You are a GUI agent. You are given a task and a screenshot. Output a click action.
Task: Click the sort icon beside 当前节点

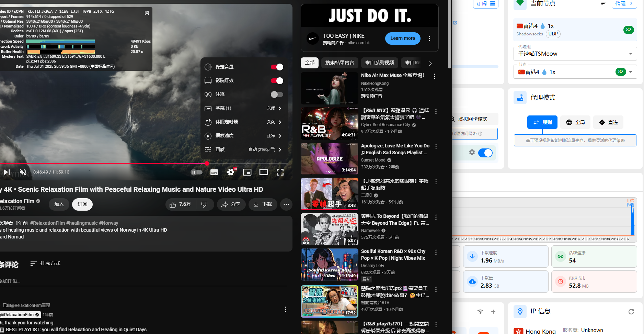tap(604, 3)
